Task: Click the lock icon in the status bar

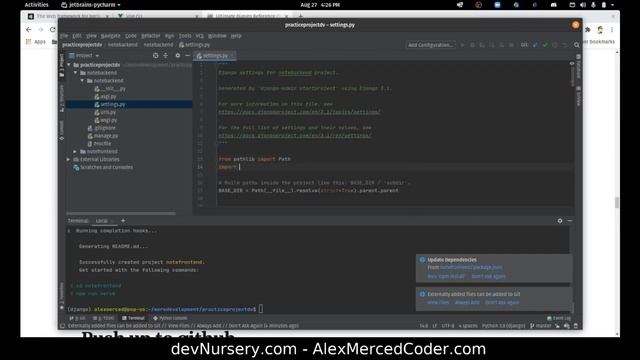Action: pyautogui.click(x=558, y=326)
